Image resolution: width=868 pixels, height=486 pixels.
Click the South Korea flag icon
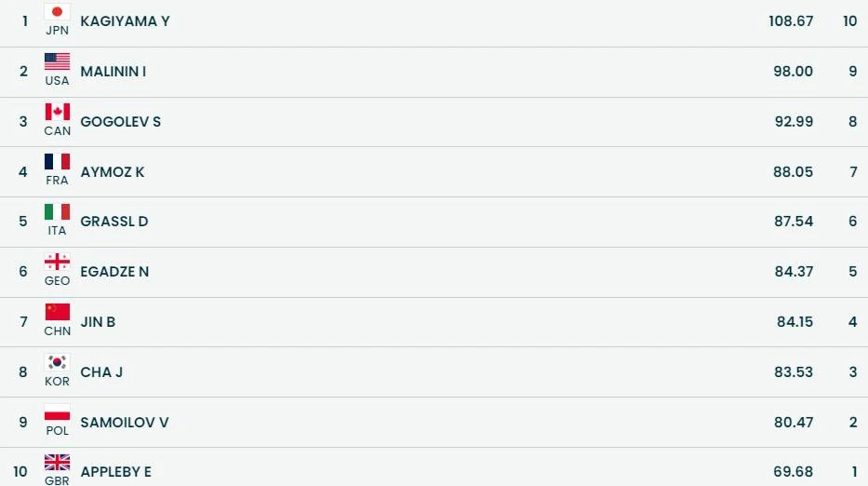tap(57, 362)
